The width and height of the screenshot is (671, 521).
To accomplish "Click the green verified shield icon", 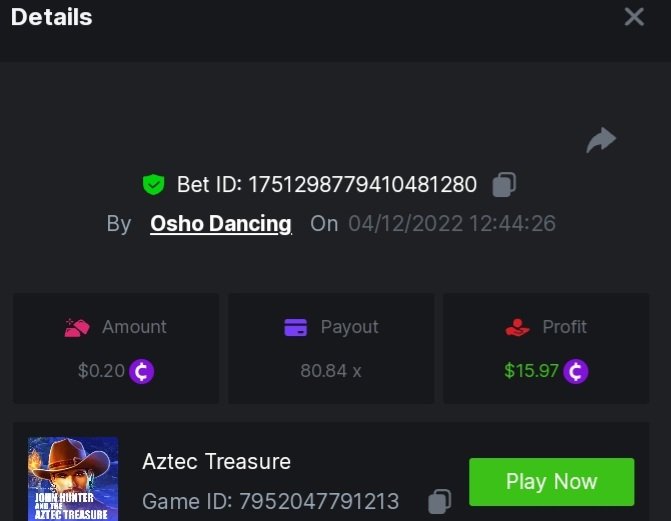I will click(153, 185).
